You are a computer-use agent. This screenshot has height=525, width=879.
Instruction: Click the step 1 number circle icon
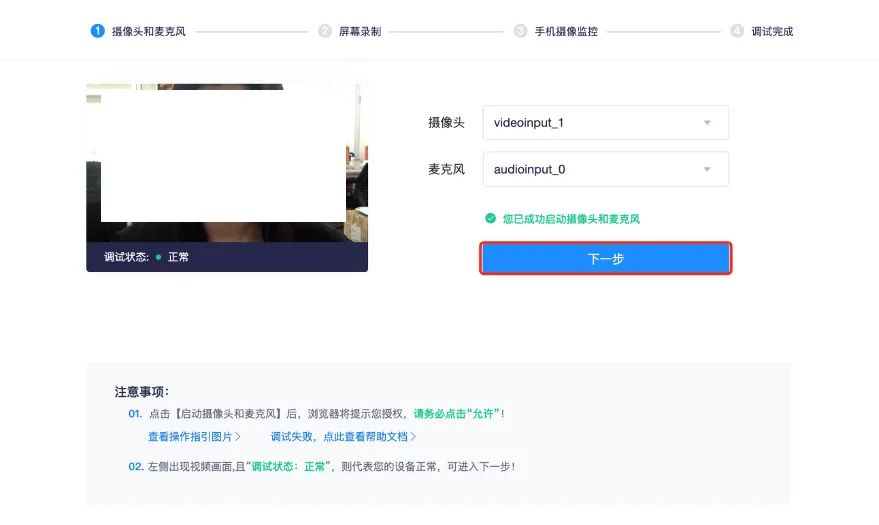98,31
